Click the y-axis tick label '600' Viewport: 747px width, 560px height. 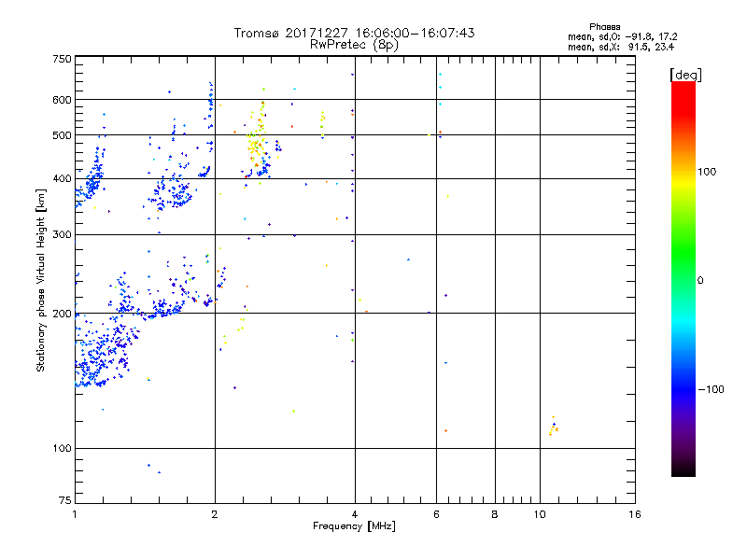click(x=62, y=100)
